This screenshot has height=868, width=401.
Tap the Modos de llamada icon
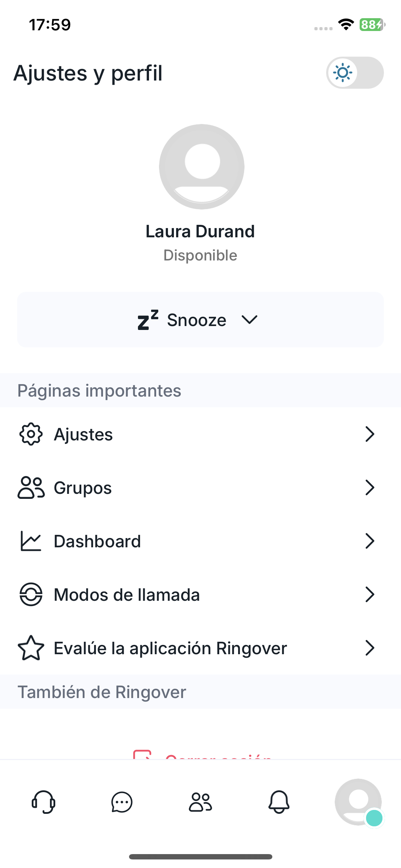(31, 594)
